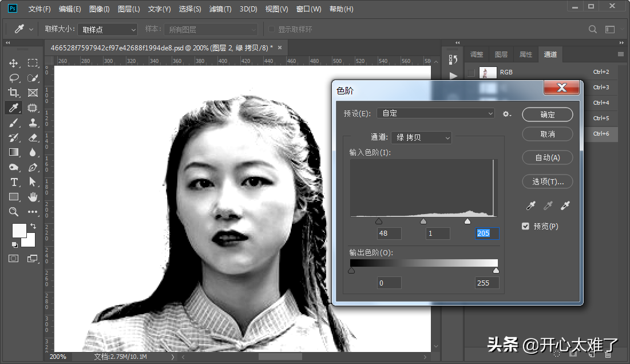The width and height of the screenshot is (630, 364).
Task: Toggle RGB channel visibility box
Action: [x=470, y=72]
